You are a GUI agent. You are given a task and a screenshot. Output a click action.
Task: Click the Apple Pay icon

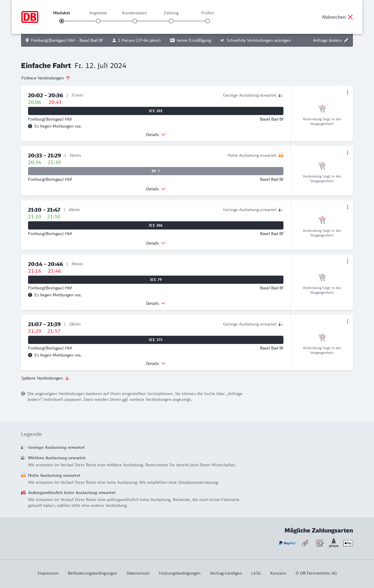pos(348,543)
